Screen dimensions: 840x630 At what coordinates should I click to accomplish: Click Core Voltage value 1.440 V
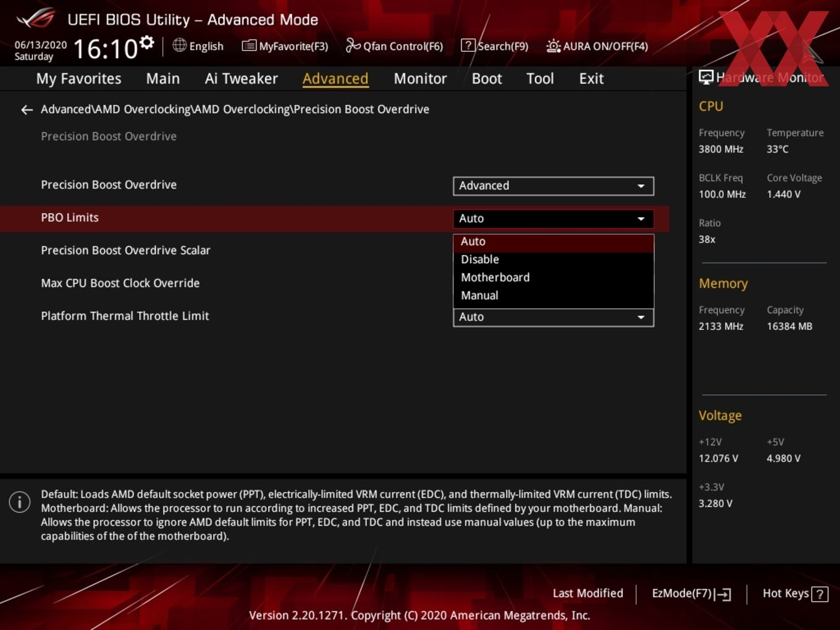783,195
